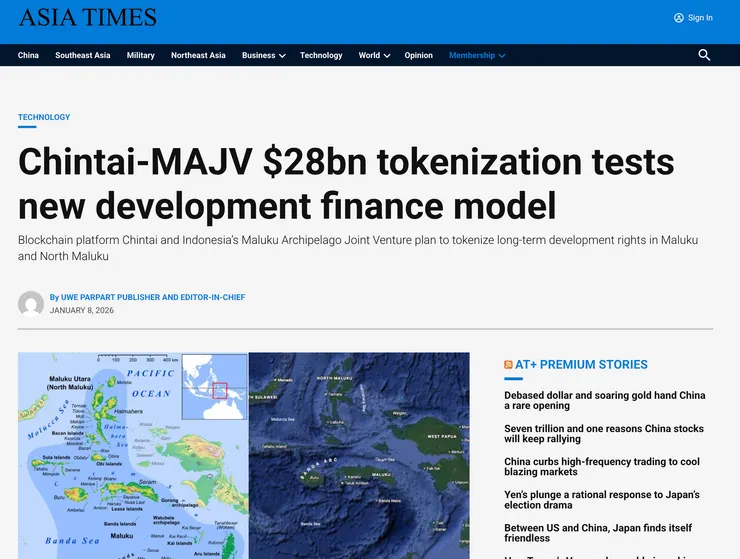The height and width of the screenshot is (559, 740).
Task: Click the date 'JANUARY 8, 2026'
Action: [x=82, y=310]
